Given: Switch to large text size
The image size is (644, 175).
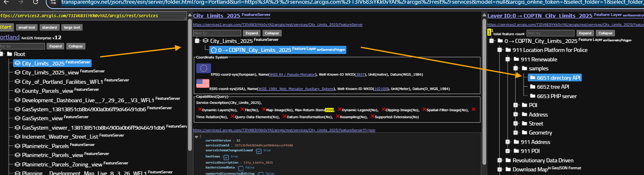Looking at the screenshot, I should pos(72,27).
